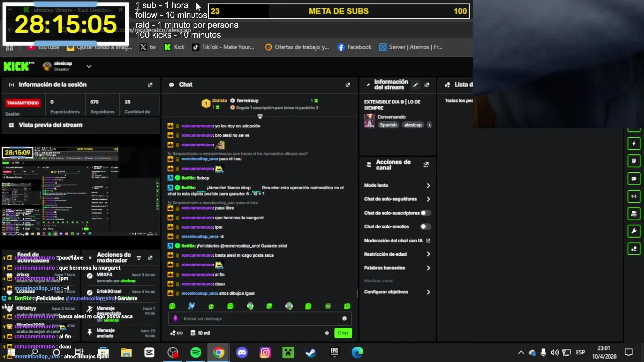The image size is (644, 362).
Task: Open OBS Studio from the taskbar
Action: coord(173,352)
